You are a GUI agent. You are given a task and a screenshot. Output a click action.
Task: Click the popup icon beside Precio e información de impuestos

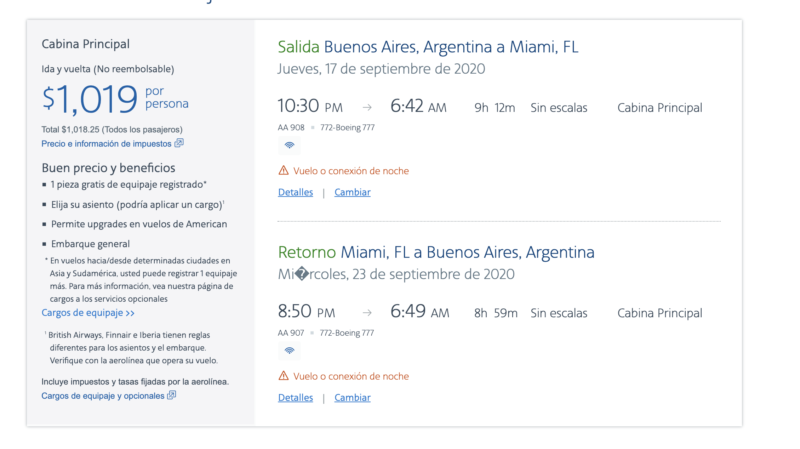pos(179,144)
